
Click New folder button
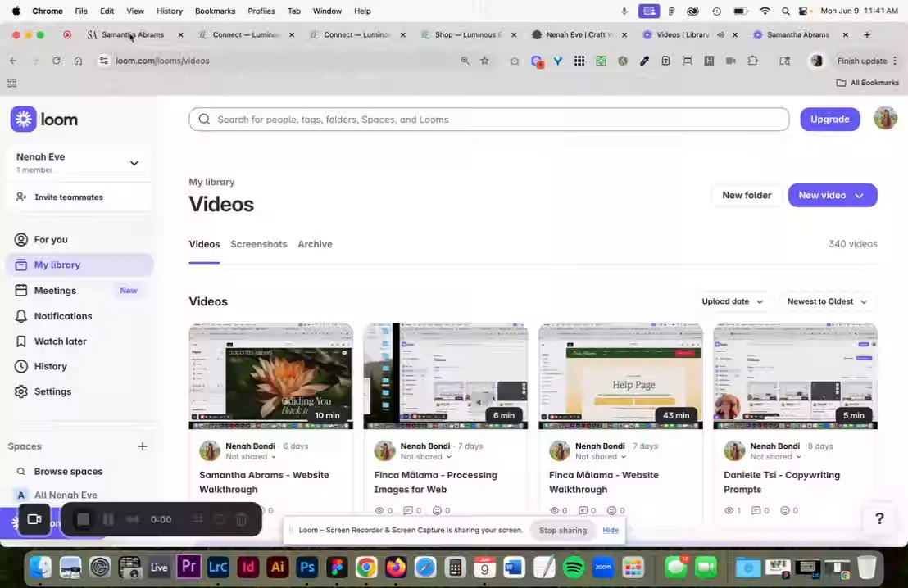point(747,196)
